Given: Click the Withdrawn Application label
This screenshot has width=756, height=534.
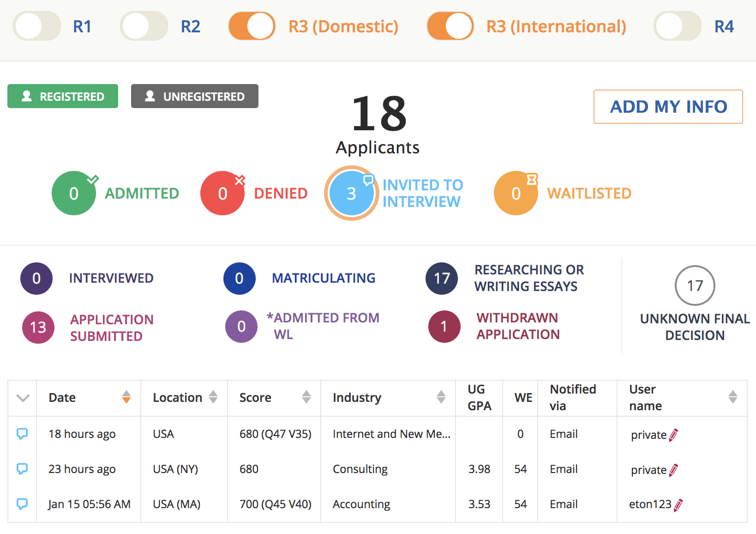Looking at the screenshot, I should click(518, 326).
